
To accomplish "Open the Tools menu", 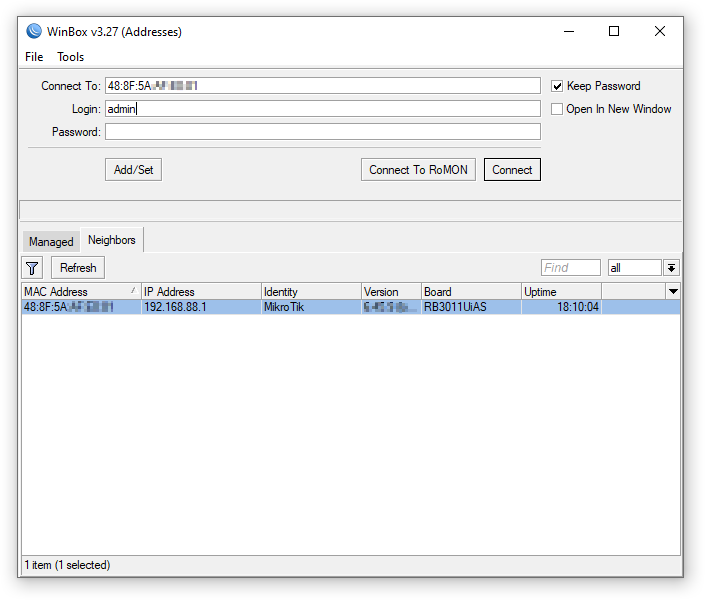I will [x=71, y=57].
